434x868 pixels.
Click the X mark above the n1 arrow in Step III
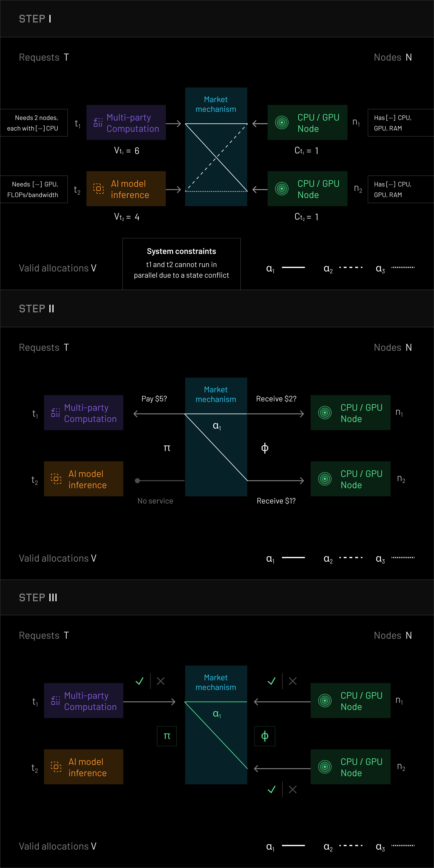(292, 681)
